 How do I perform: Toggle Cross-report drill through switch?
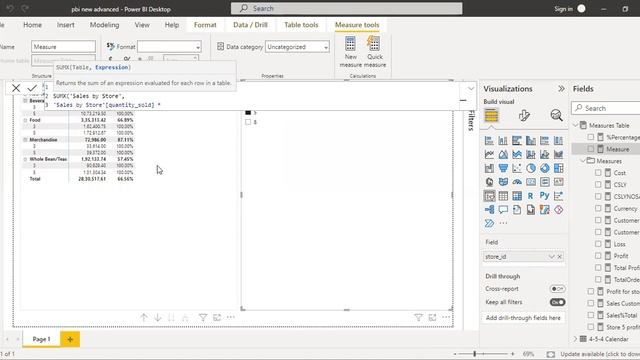557,289
